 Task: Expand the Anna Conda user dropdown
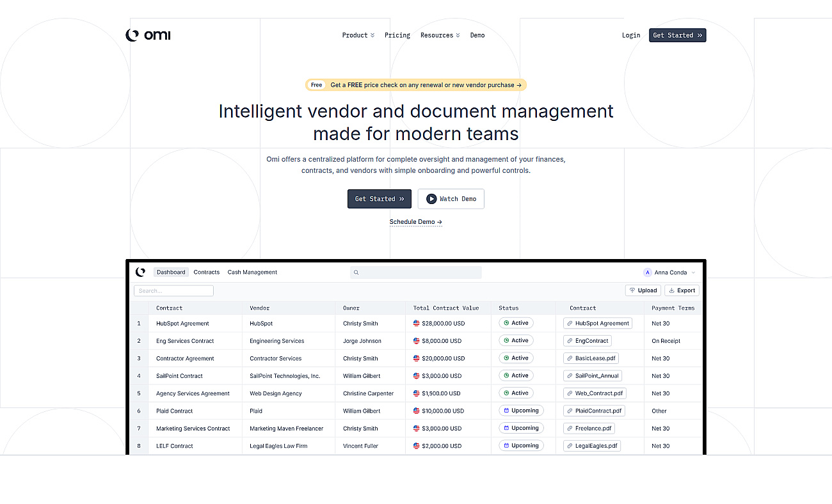tap(694, 272)
